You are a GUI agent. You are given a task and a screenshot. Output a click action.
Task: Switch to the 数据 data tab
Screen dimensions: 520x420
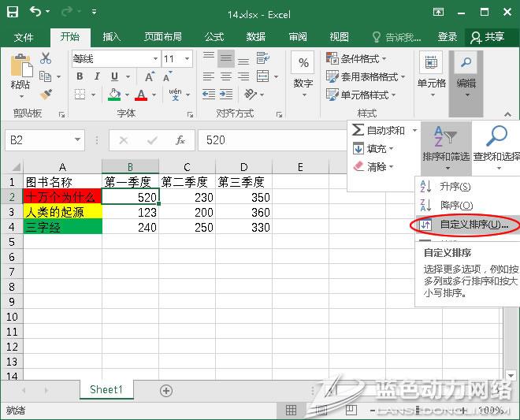click(x=256, y=37)
